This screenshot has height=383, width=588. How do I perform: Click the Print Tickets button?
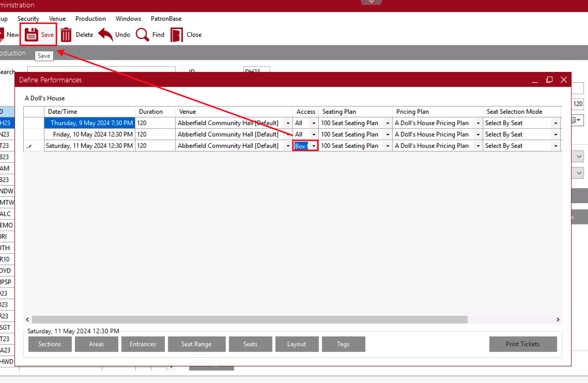tap(523, 344)
